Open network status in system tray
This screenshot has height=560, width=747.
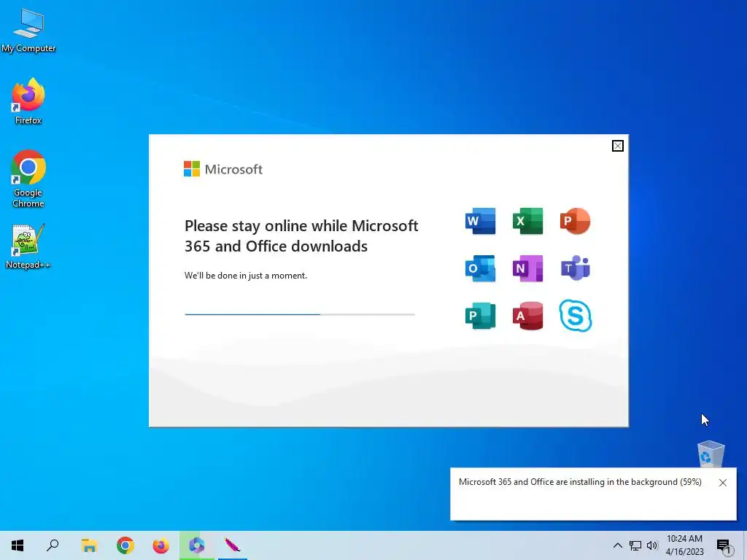tap(635, 545)
